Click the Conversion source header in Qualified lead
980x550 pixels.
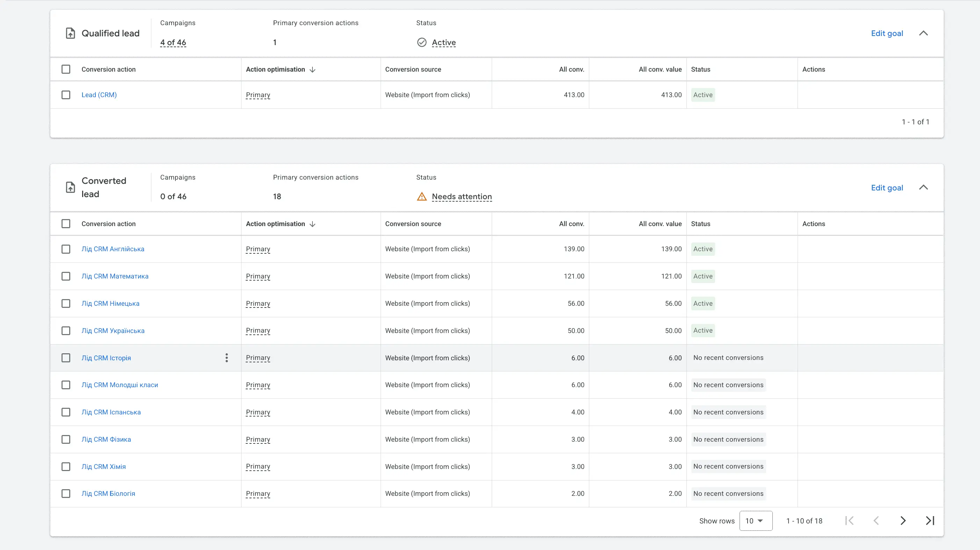click(413, 69)
